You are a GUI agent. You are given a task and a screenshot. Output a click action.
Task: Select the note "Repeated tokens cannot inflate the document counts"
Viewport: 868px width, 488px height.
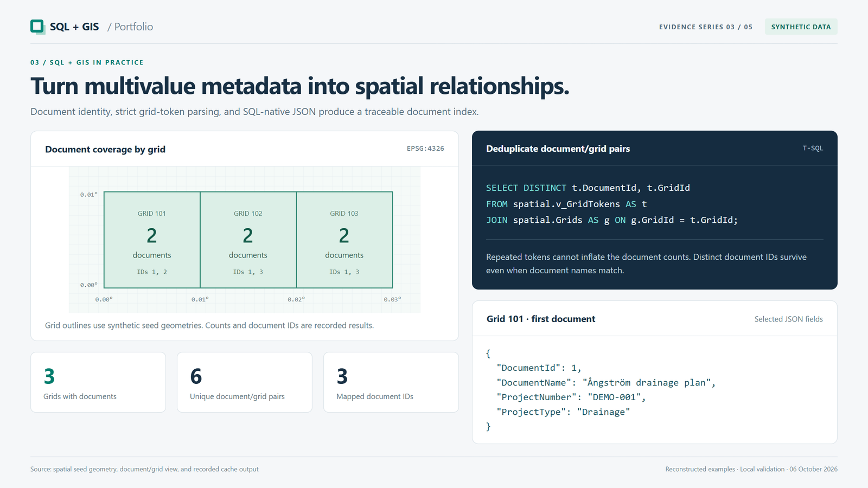[x=646, y=264]
